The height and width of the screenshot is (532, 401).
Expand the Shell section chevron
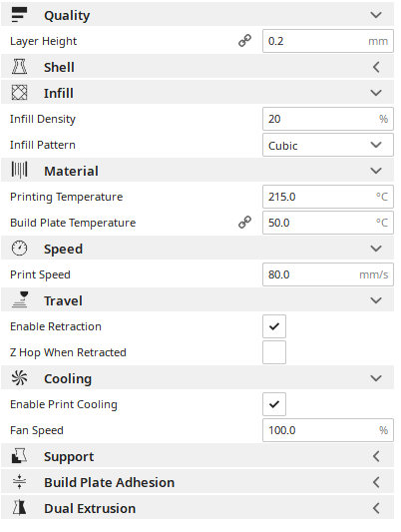point(376,67)
